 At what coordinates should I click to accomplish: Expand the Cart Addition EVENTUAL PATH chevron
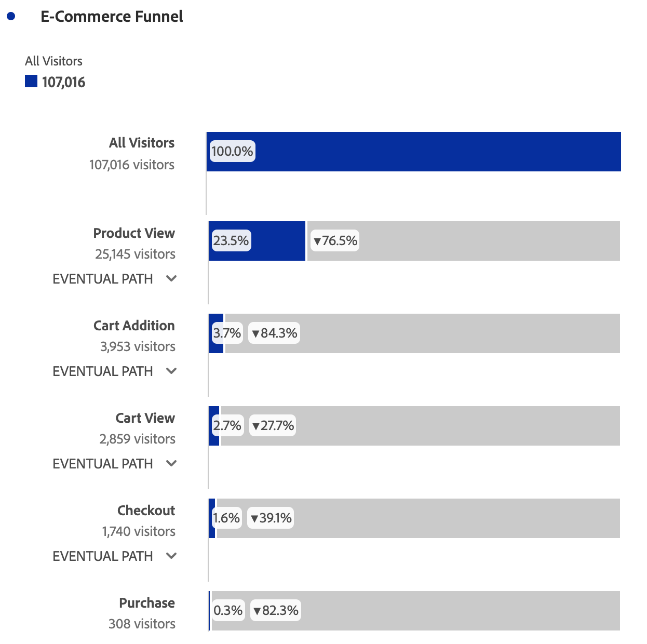171,371
